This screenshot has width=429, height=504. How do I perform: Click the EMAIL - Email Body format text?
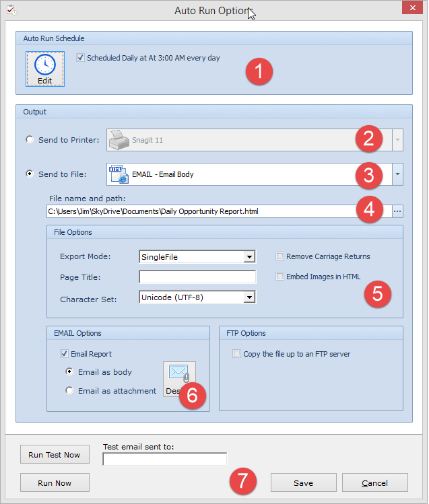point(163,174)
